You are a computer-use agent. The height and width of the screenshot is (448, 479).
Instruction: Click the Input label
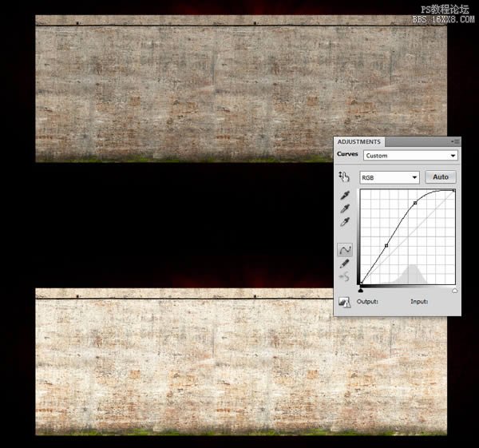tap(419, 302)
